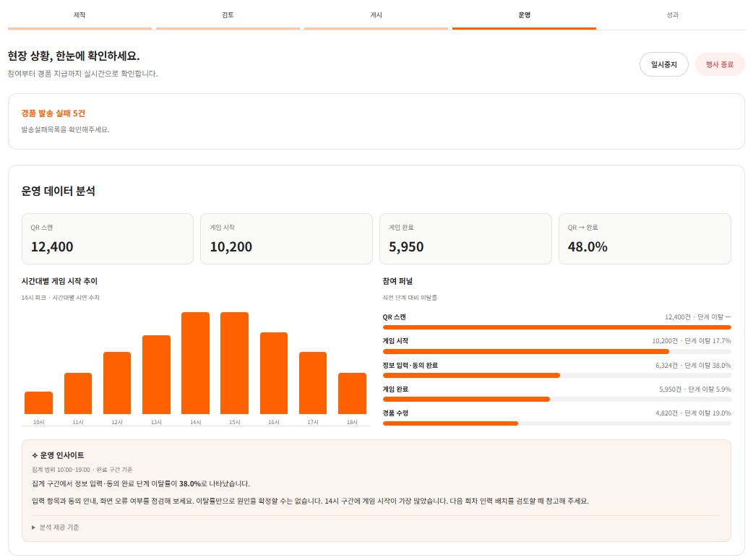
Task: Click the 12시 bar in the chart
Action: [116, 383]
